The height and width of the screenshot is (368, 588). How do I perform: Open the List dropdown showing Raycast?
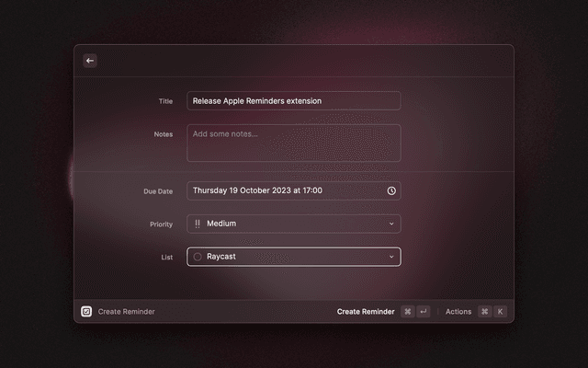pyautogui.click(x=292, y=257)
